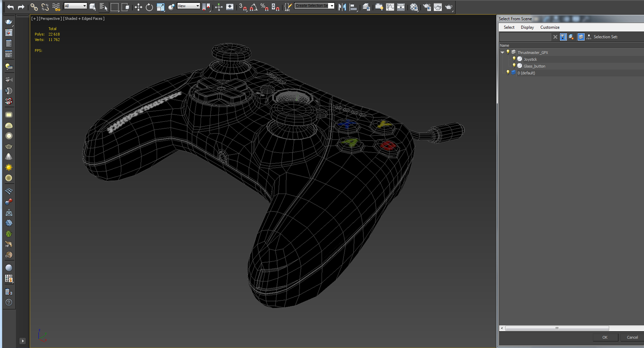The width and height of the screenshot is (644, 348).
Task: Open the Render Setup dialog
Action: coord(427,7)
